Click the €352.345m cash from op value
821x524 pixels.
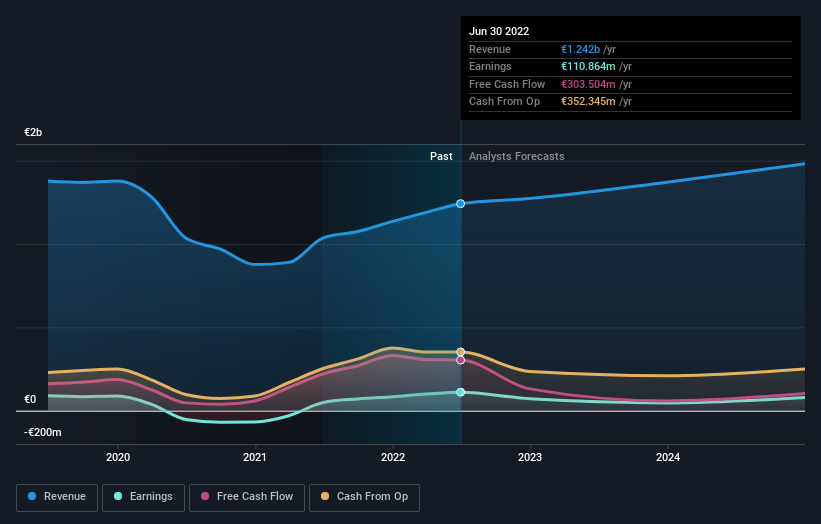[x=588, y=102]
